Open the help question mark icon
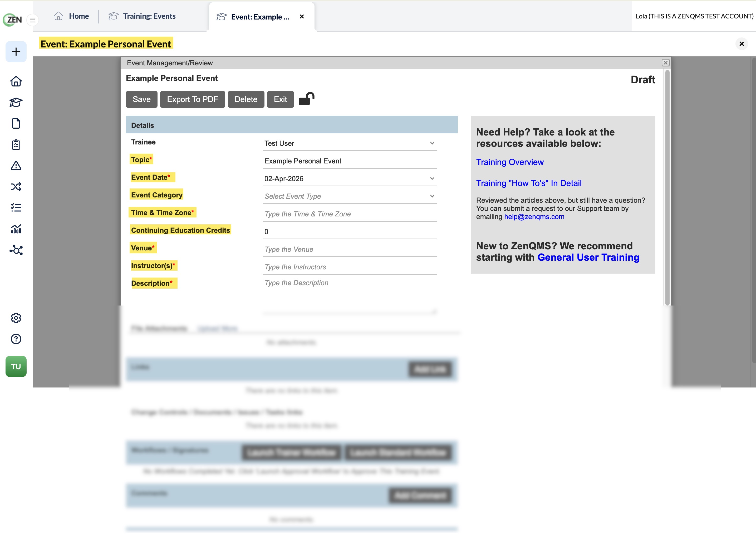 pyautogui.click(x=16, y=339)
